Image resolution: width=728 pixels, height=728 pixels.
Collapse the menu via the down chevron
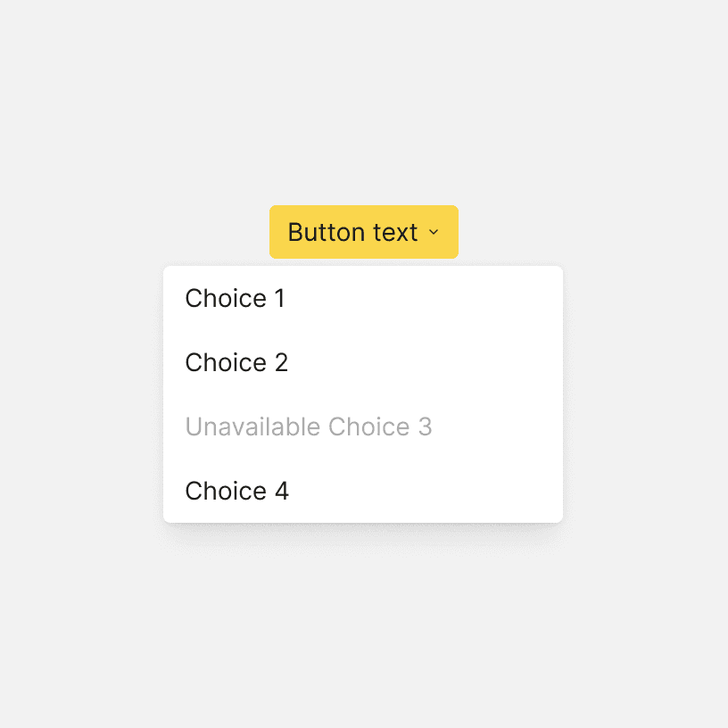[434, 233]
